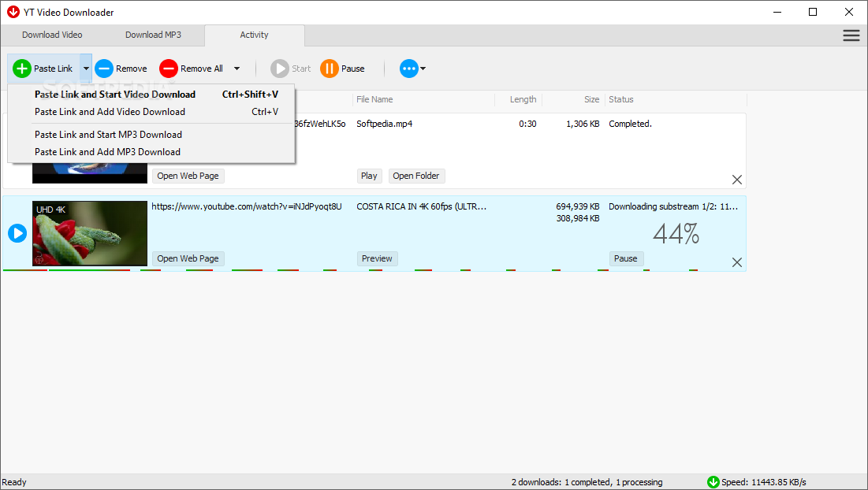The width and height of the screenshot is (868, 490).
Task: Click the 0:30 length value
Action: coord(527,124)
